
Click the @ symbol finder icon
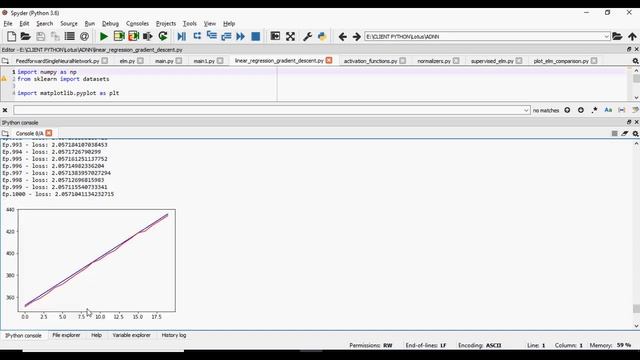(84, 36)
